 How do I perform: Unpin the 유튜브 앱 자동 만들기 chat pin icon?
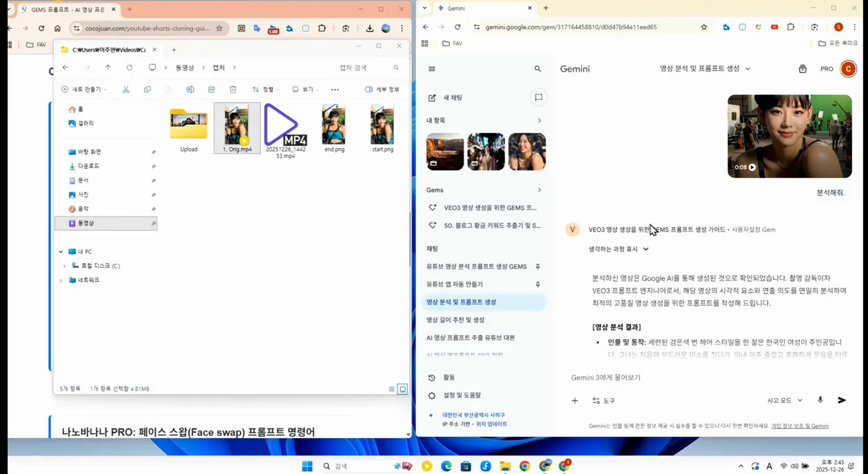point(538,285)
